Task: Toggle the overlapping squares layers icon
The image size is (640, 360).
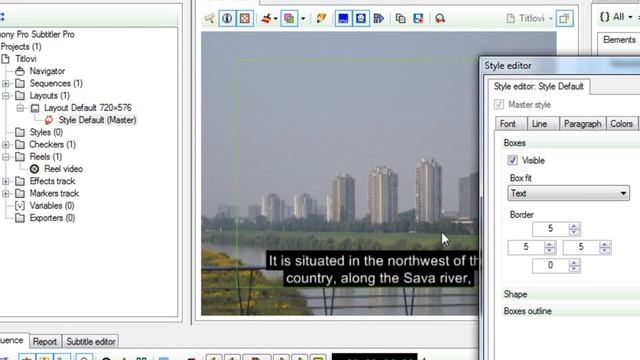Action: [x=289, y=18]
